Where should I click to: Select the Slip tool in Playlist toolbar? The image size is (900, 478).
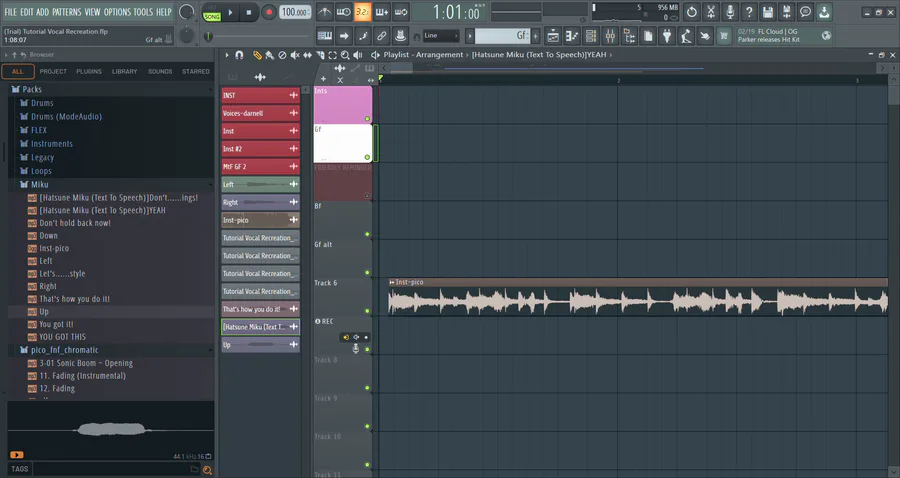[307, 55]
